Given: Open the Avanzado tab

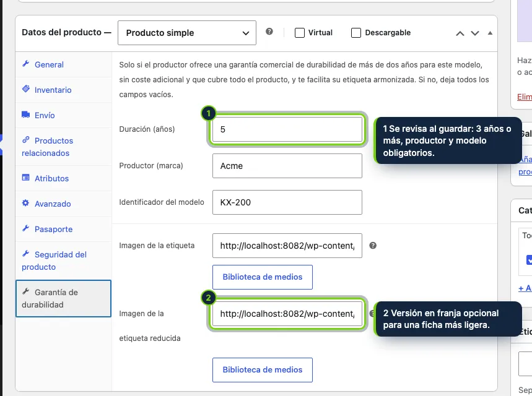Looking at the screenshot, I should pyautogui.click(x=63, y=204).
